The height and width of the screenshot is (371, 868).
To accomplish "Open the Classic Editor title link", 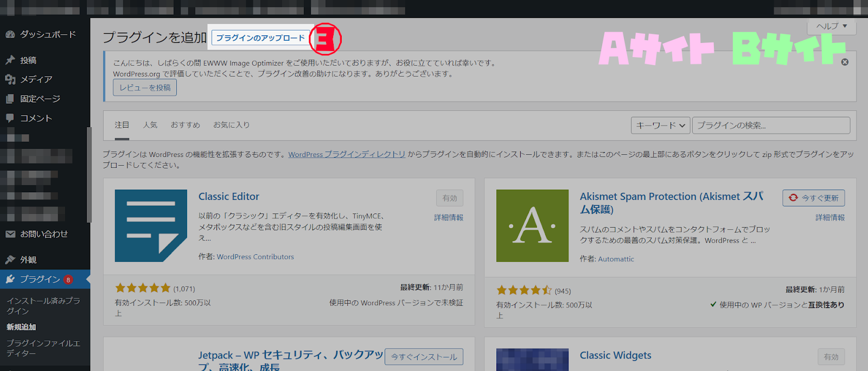I will click(229, 197).
